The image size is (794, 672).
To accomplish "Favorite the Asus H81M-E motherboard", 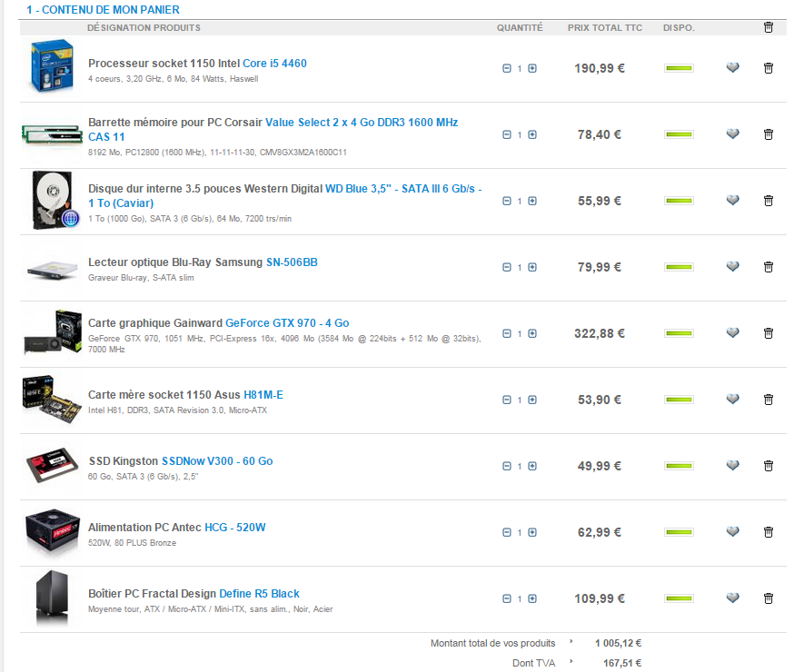I will pos(733,399).
